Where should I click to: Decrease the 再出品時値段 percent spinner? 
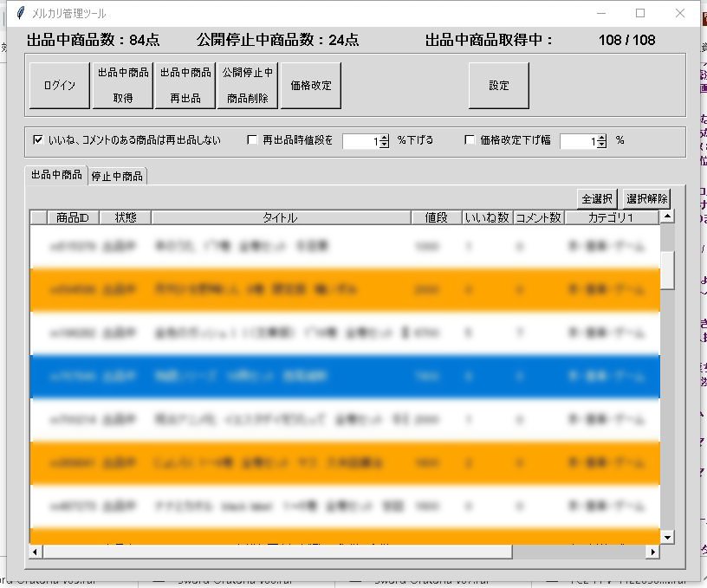pyautogui.click(x=384, y=145)
